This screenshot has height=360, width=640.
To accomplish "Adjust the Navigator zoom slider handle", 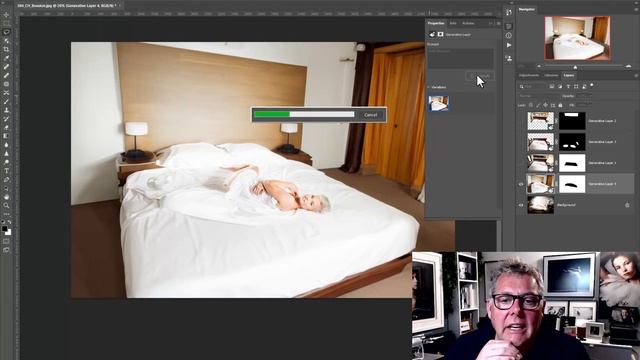I will coord(575,67).
